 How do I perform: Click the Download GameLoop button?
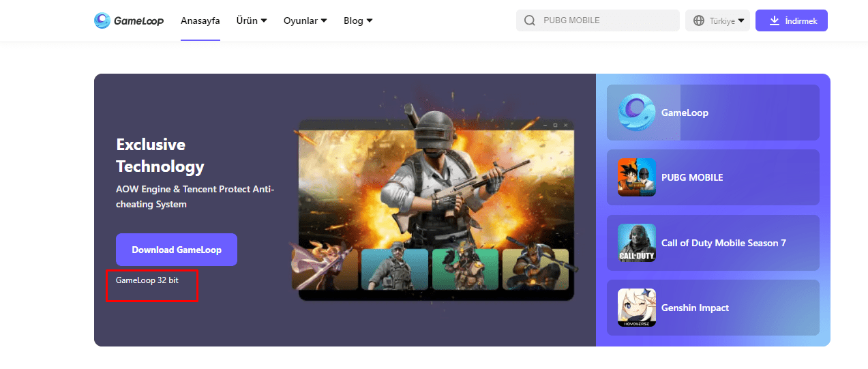(x=177, y=250)
